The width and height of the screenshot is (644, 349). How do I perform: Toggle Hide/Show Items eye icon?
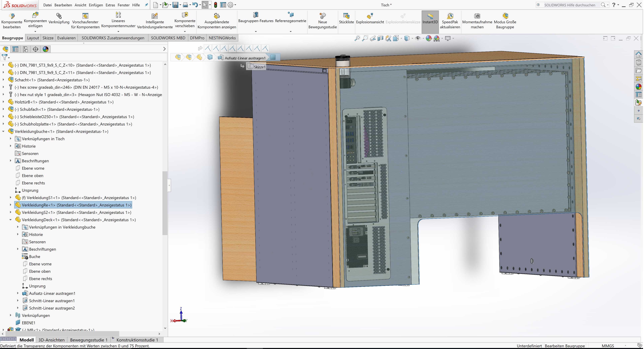coord(418,38)
